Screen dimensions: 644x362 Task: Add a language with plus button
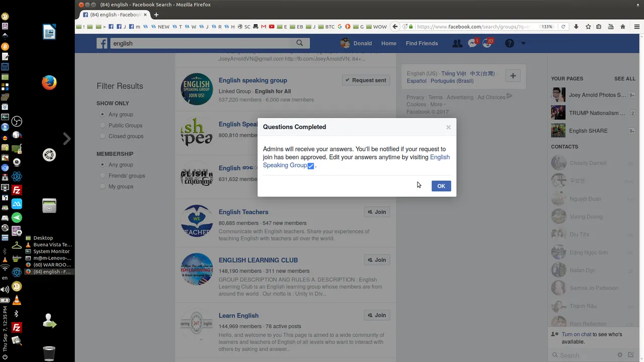click(513, 76)
